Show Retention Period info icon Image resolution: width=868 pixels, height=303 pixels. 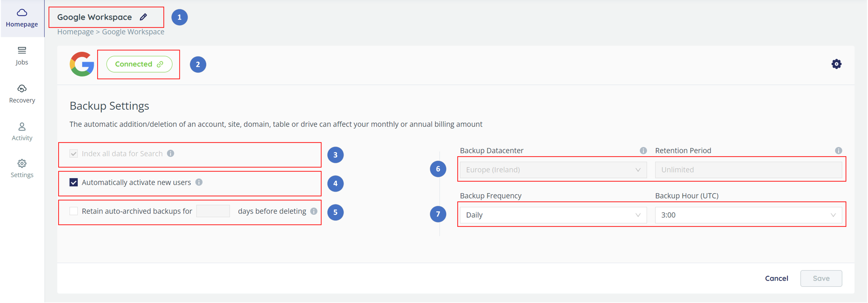pyautogui.click(x=838, y=151)
